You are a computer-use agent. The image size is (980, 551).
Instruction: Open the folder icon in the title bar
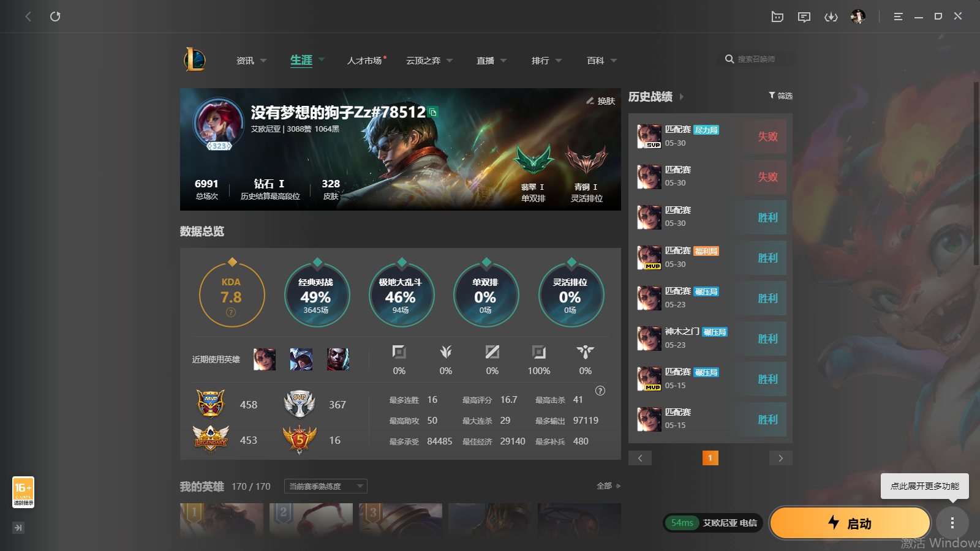(777, 17)
